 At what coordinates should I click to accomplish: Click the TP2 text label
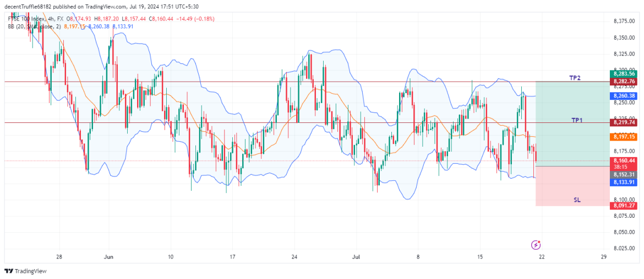point(575,78)
